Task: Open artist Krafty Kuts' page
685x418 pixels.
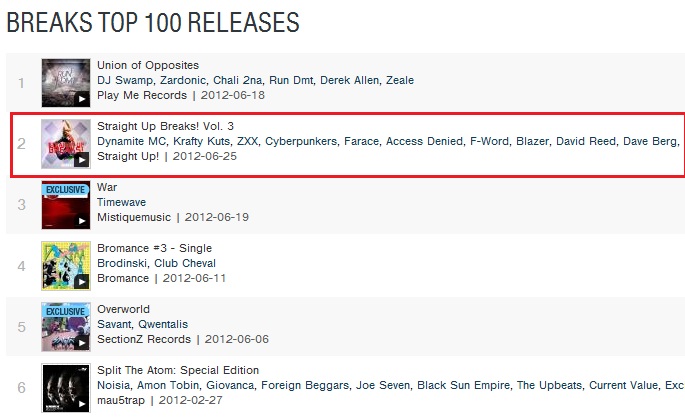Action: pos(201,141)
